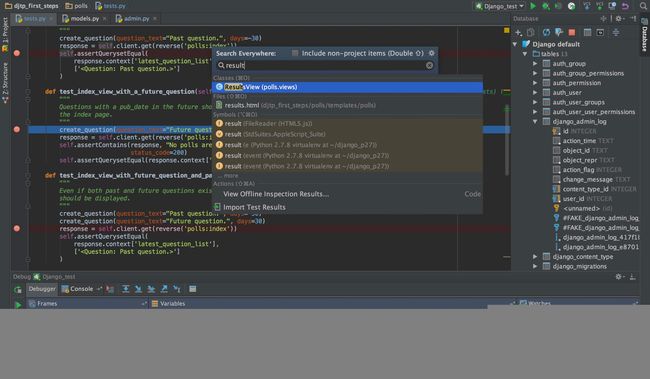The width and height of the screenshot is (650, 379).
Task: Collapse the Django default data source
Action: click(515, 44)
